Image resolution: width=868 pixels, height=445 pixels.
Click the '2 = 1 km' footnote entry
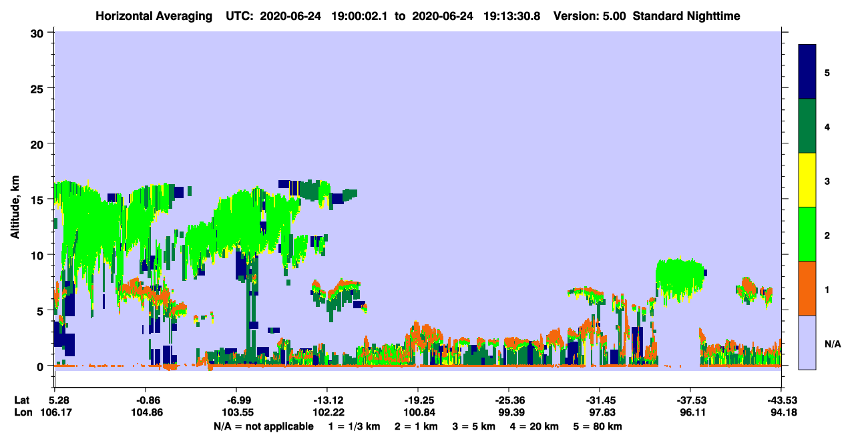point(415,426)
